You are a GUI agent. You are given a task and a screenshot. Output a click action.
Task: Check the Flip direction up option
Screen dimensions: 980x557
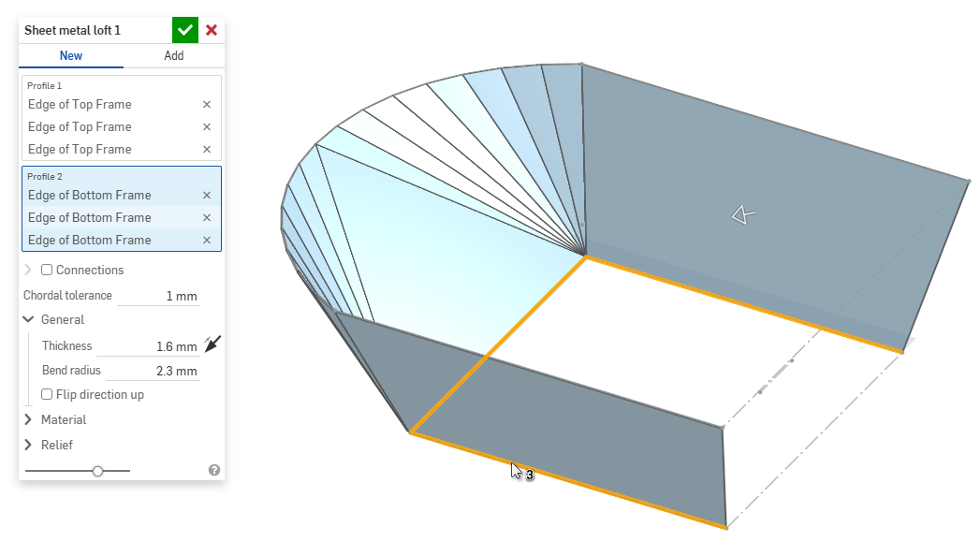47,395
